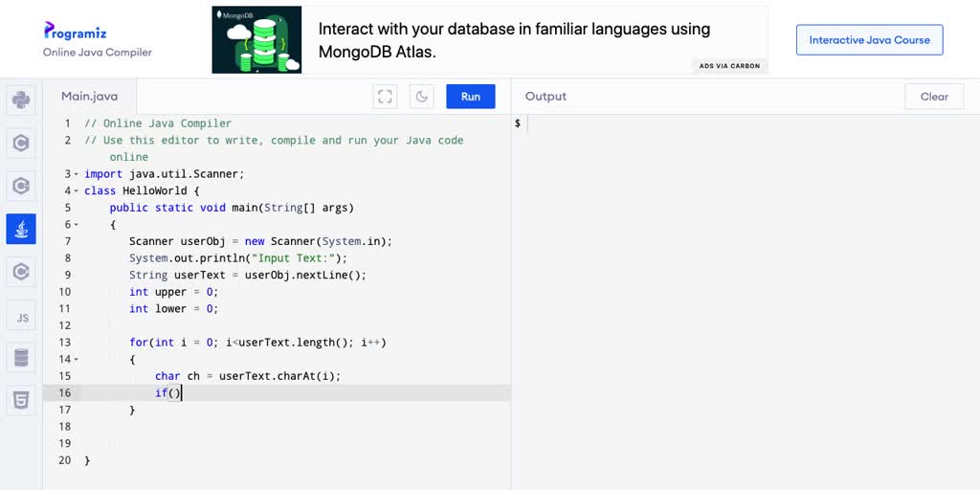
Task: Click the active Java compiler icon
Action: (x=21, y=229)
